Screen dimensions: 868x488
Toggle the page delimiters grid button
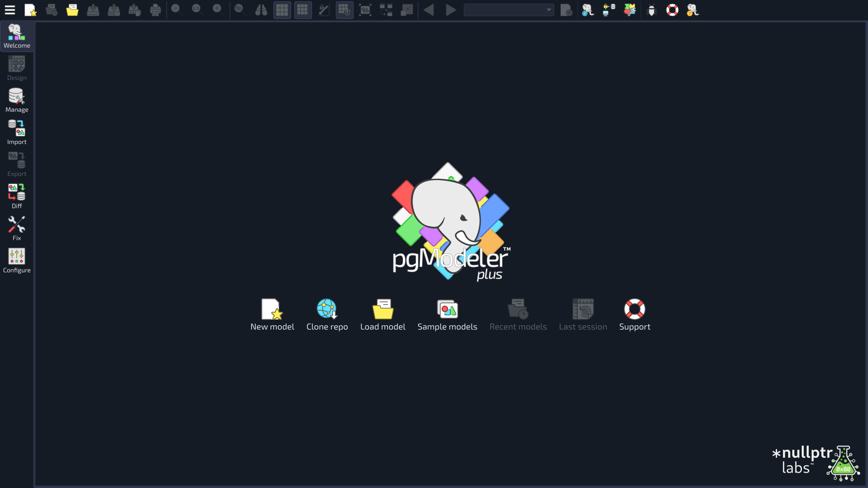pyautogui.click(x=303, y=10)
